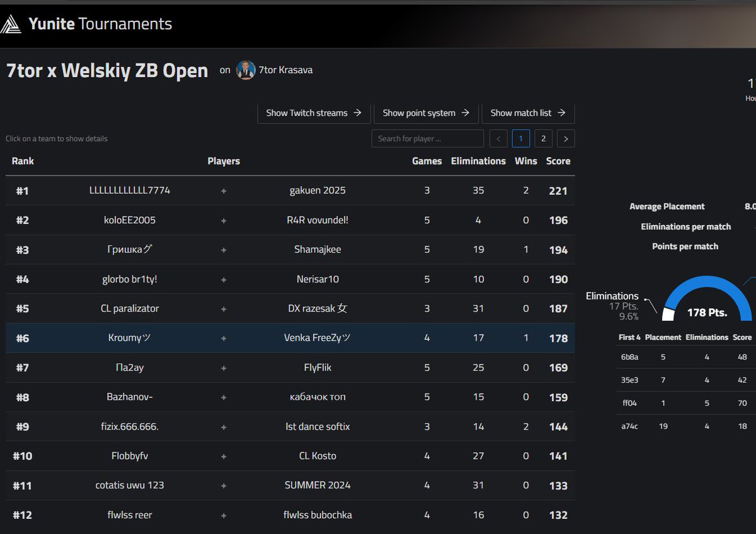Viewport: 756px width, 534px height.
Task: Expand the #1 LLLLLLLLLLLL7774 team row
Action: point(290,190)
